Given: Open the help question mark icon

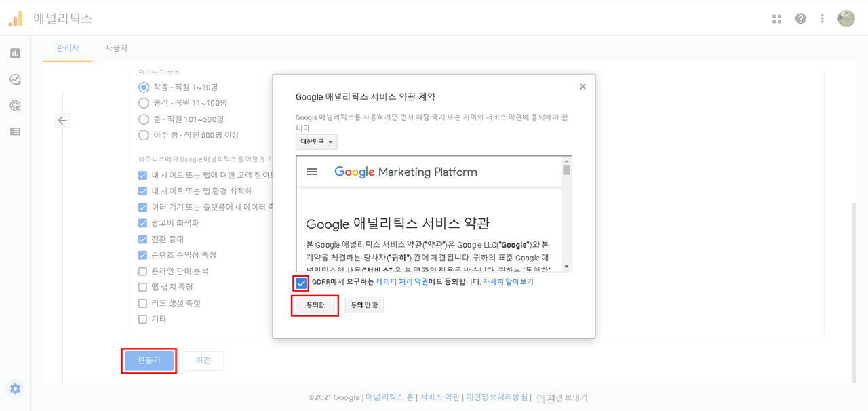Looking at the screenshot, I should pos(801,19).
